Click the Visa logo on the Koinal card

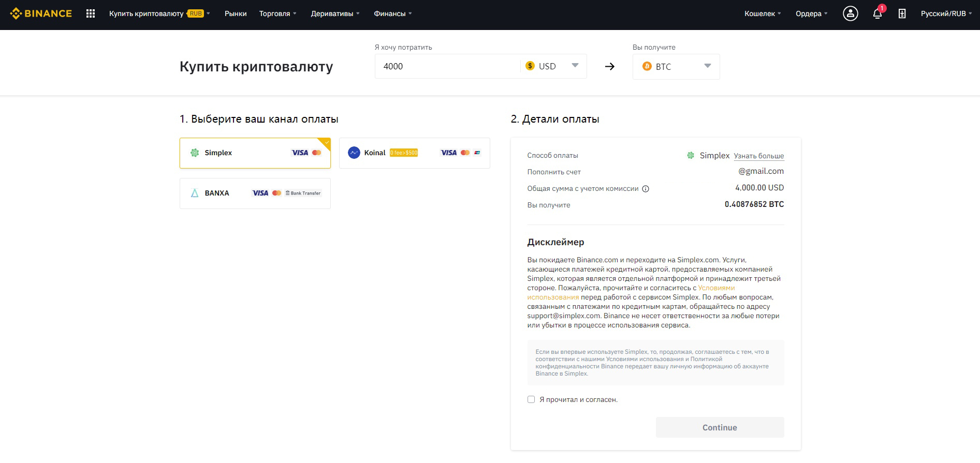pyautogui.click(x=448, y=153)
